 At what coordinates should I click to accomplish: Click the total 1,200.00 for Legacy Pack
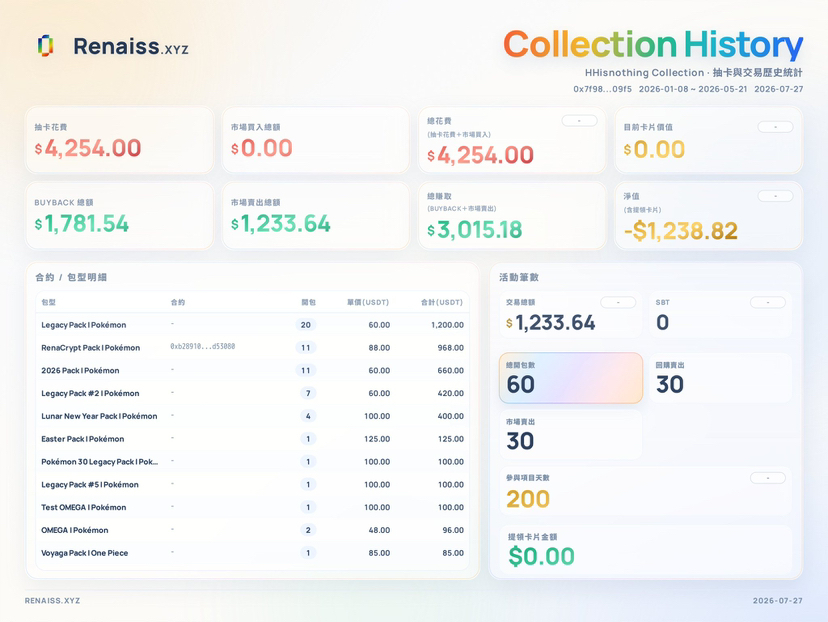447,325
